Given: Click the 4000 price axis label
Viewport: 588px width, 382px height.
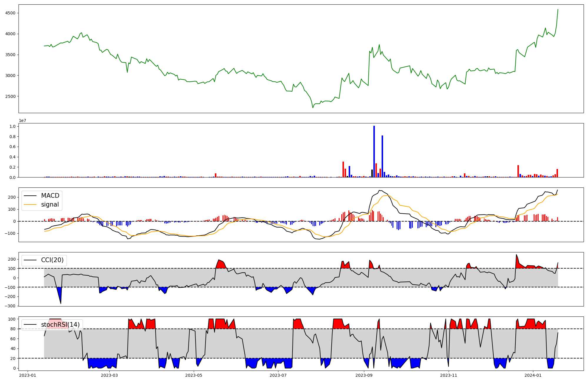Looking at the screenshot, I should 10,34.
